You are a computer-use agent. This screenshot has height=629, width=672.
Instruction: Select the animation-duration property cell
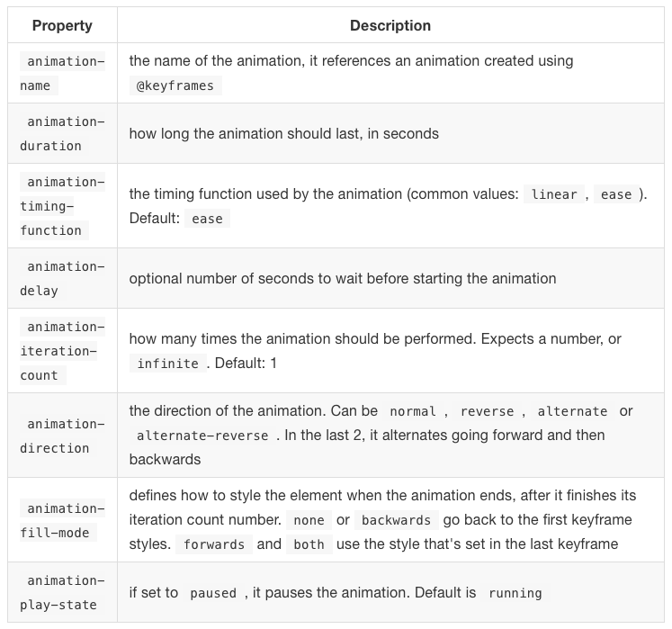pos(62,134)
